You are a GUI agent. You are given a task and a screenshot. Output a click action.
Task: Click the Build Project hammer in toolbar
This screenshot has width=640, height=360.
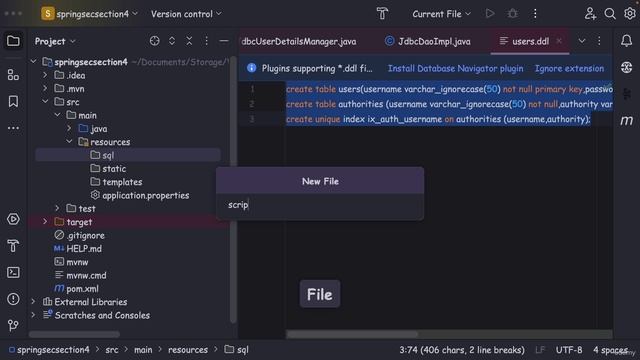click(x=382, y=14)
